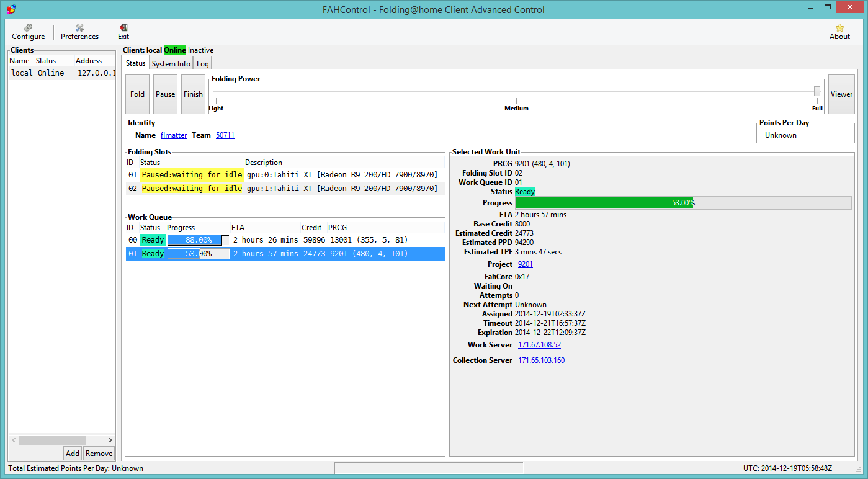Select work queue row 01 at 53.00%
The width and height of the screenshot is (868, 479).
tap(285, 254)
